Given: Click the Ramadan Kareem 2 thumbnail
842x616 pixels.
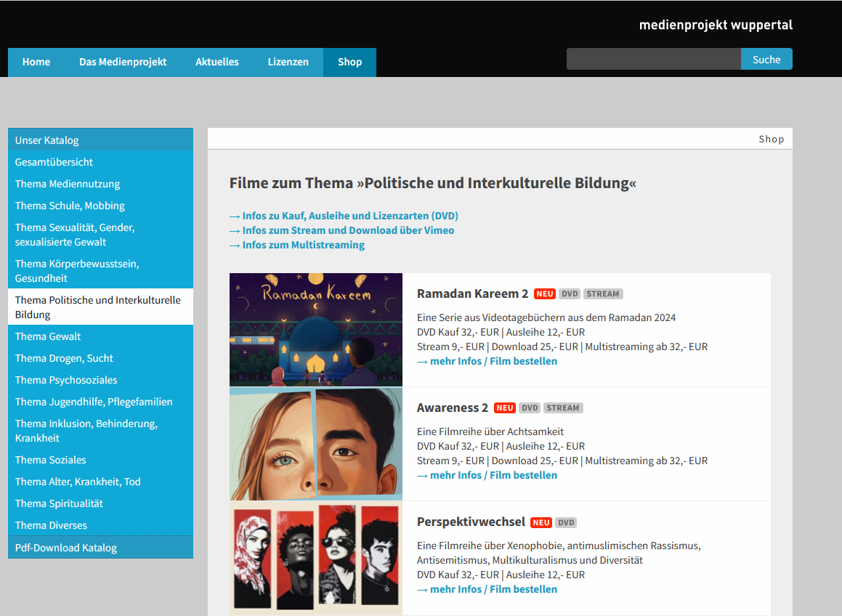Looking at the screenshot, I should pyautogui.click(x=316, y=330).
